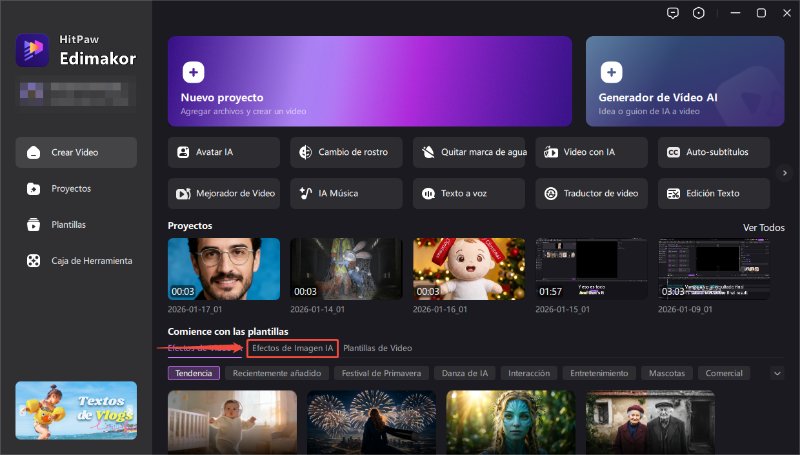Click Ver Todos projects link
The height and width of the screenshot is (455, 800).
763,228
